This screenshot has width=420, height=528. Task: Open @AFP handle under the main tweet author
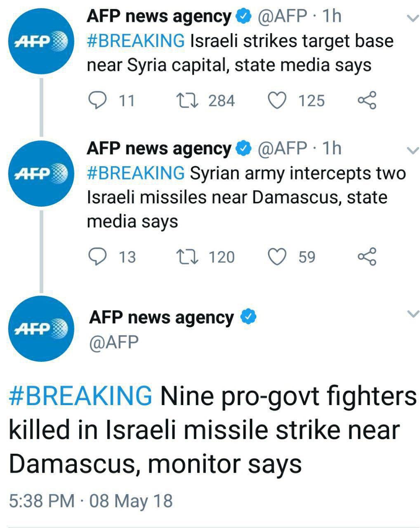point(114,342)
